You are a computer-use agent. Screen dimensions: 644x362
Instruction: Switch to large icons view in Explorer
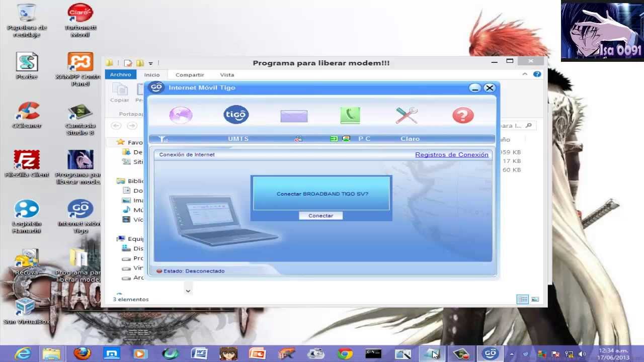[x=535, y=299]
